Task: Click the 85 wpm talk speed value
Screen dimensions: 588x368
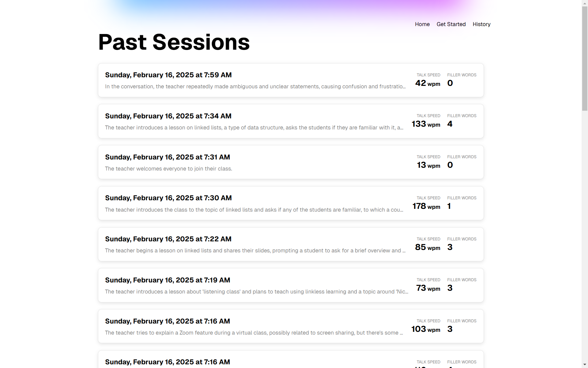Action: (x=428, y=247)
